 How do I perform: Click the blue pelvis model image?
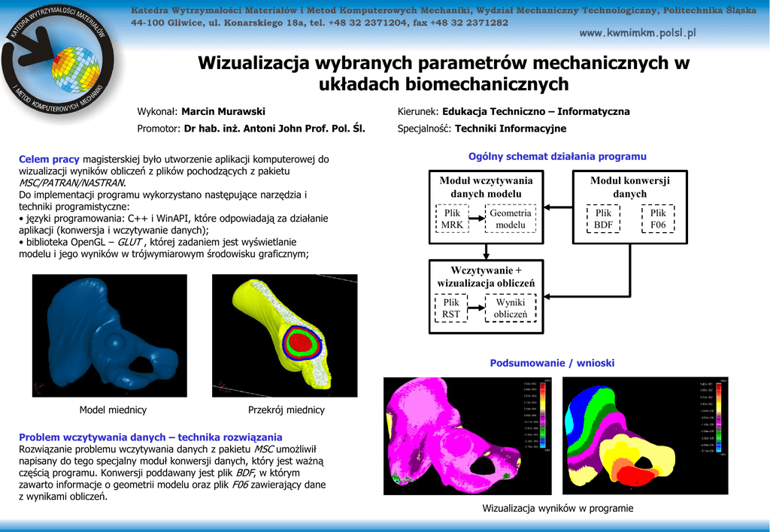[x=110, y=336]
